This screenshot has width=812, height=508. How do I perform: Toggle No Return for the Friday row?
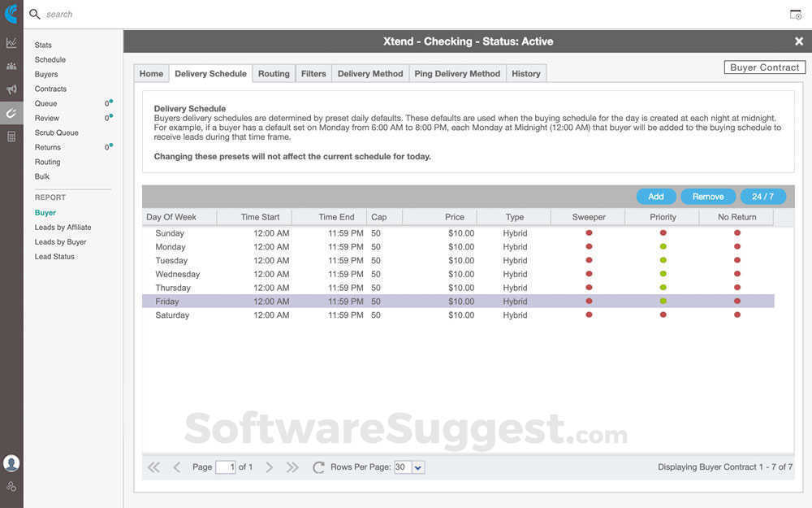click(x=737, y=302)
